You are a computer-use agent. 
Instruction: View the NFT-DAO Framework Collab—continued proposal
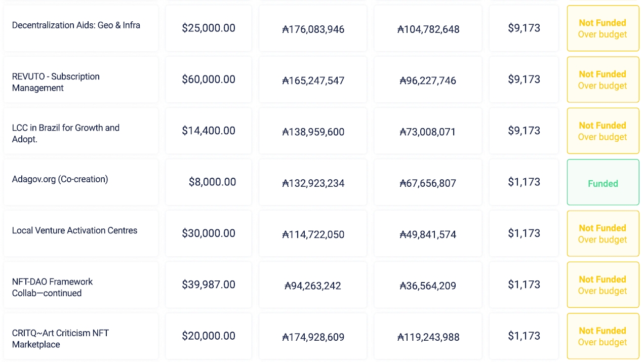[52, 287]
